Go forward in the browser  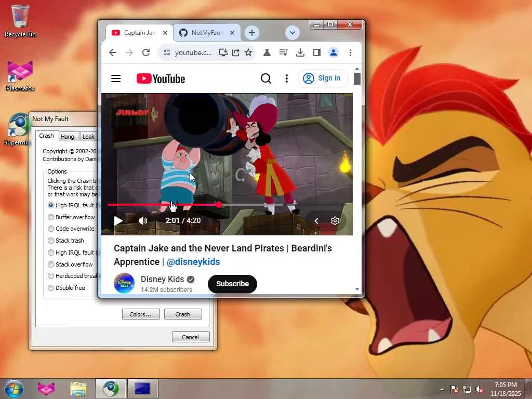point(129,52)
